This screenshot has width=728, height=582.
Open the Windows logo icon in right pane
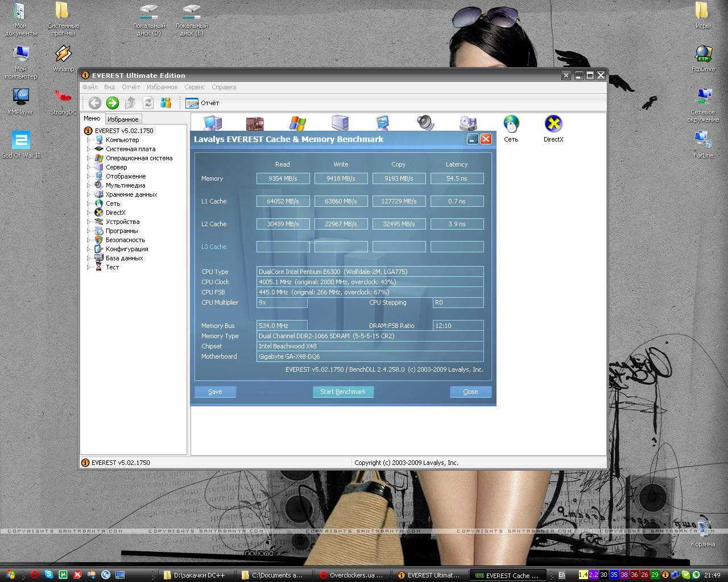[x=297, y=123]
